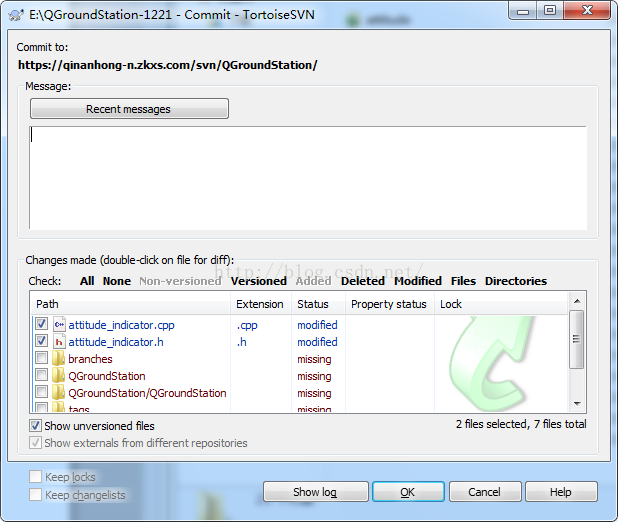Sort by the Status column header
The image size is (618, 522).
click(x=318, y=304)
